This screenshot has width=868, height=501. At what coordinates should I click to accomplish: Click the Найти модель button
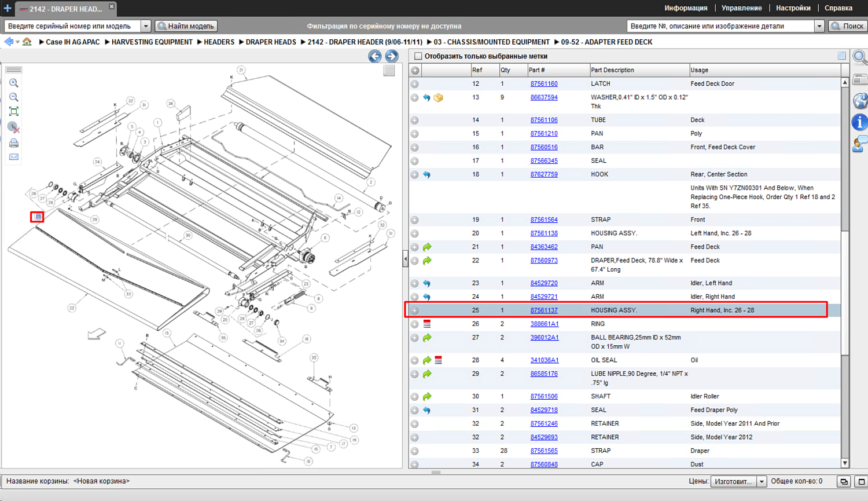point(186,26)
